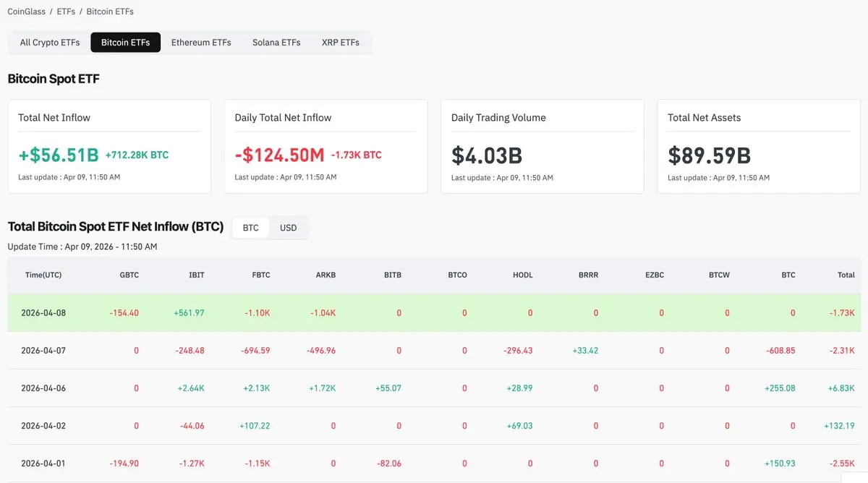The width and height of the screenshot is (868, 483).
Task: Click the -248.48 IBIT cell
Action: (x=190, y=351)
